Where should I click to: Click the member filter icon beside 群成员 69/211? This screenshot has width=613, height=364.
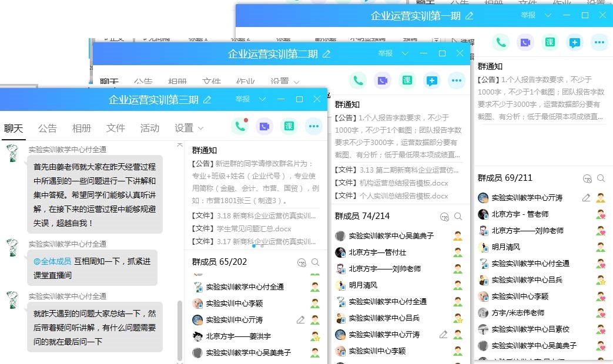pos(587,178)
